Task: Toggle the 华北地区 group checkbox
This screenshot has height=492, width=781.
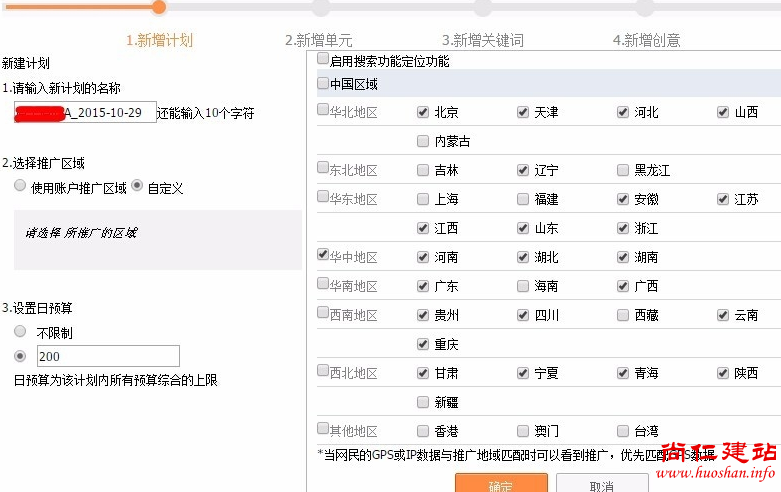Action: coord(323,110)
